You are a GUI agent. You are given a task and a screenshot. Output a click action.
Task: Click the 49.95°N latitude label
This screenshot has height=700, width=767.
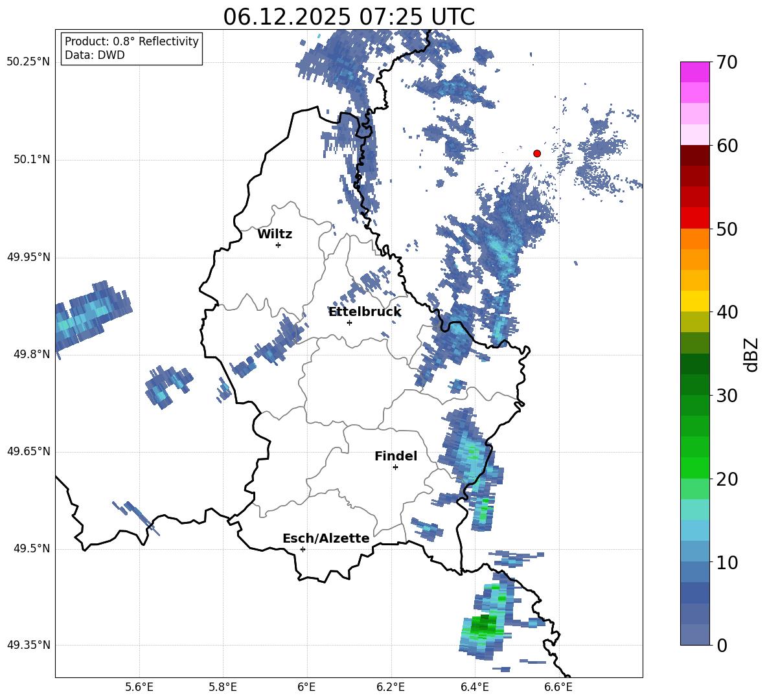pyautogui.click(x=28, y=257)
